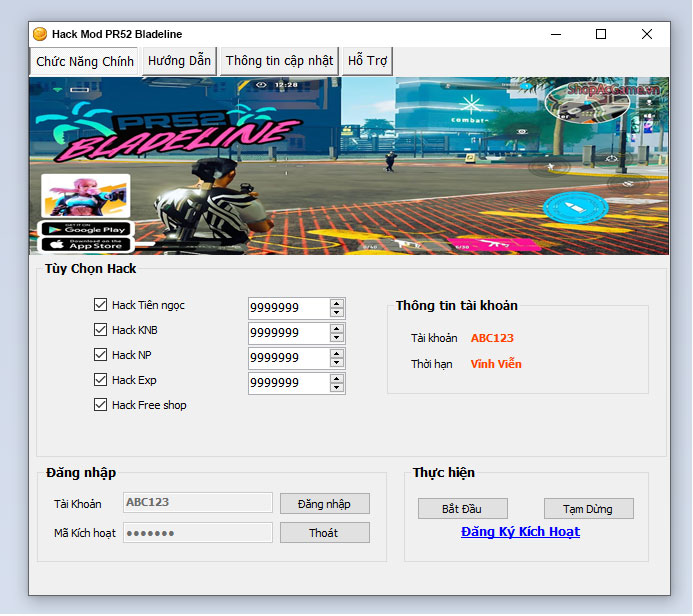
Task: Toggle the Hack Free shop checkbox
Action: pyautogui.click(x=100, y=405)
